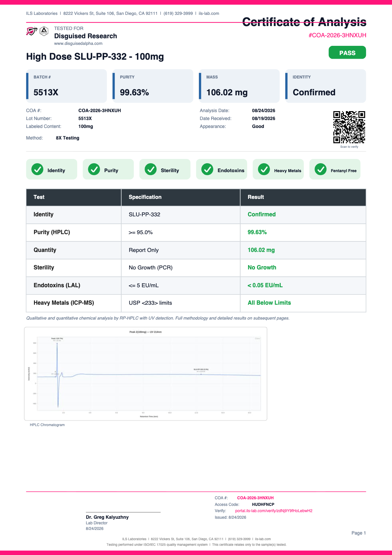Viewport: 392px width, 555px height.
Task: Click the Purity 99.63% summary card
Action: click(x=153, y=86)
